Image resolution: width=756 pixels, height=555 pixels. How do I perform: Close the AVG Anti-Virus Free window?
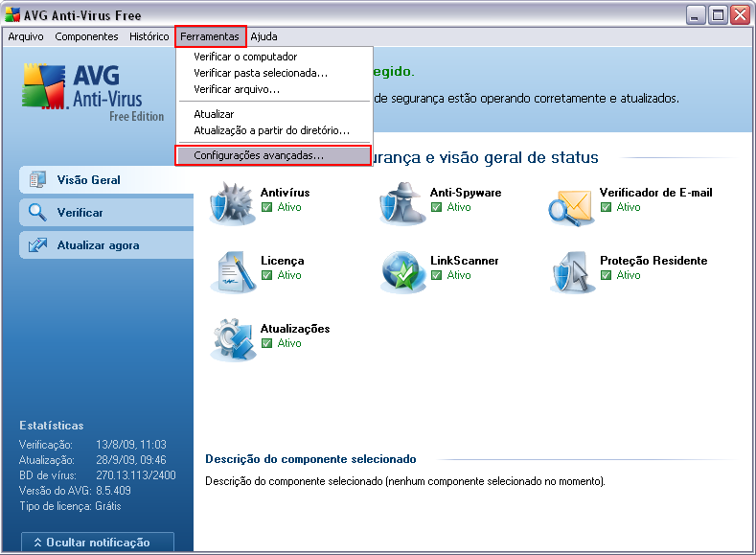coord(740,15)
